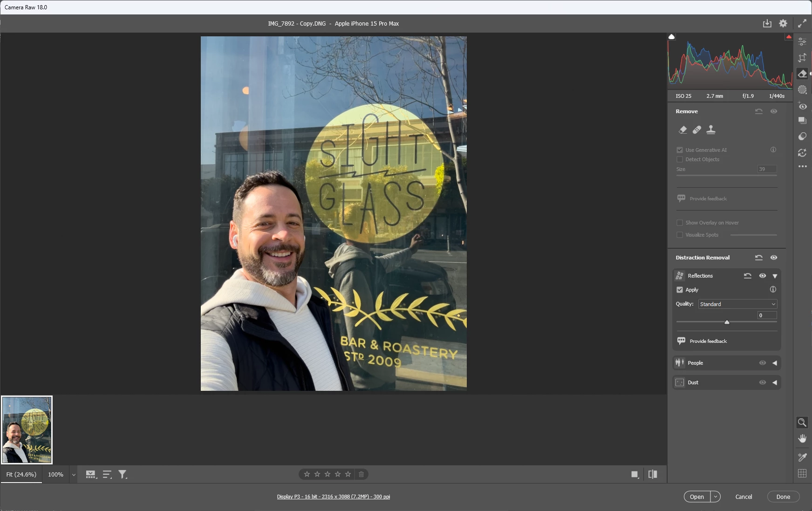Select the Red Eye removal tool
812x511 pixels.
[802, 106]
